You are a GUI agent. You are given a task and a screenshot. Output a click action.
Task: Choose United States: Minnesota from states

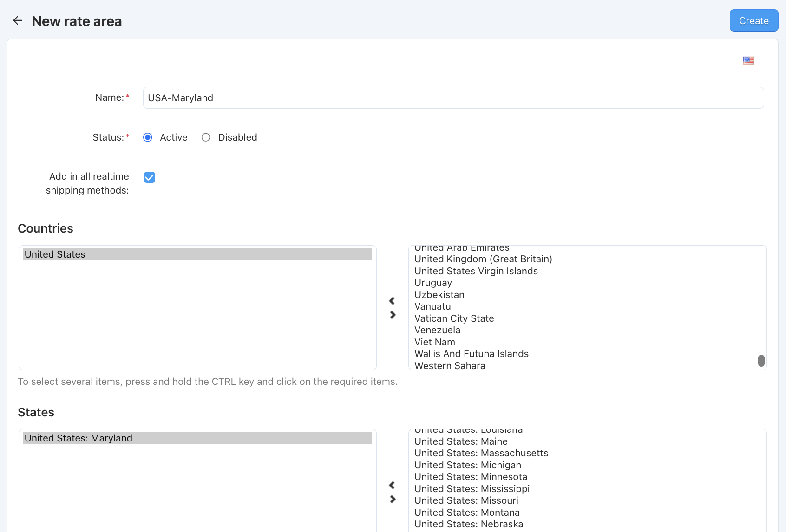click(471, 477)
